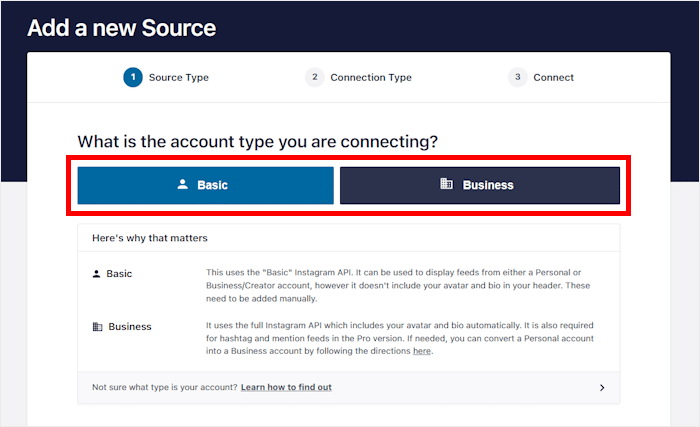Jump to the Connect step label
The image size is (700, 427).
coord(553,77)
